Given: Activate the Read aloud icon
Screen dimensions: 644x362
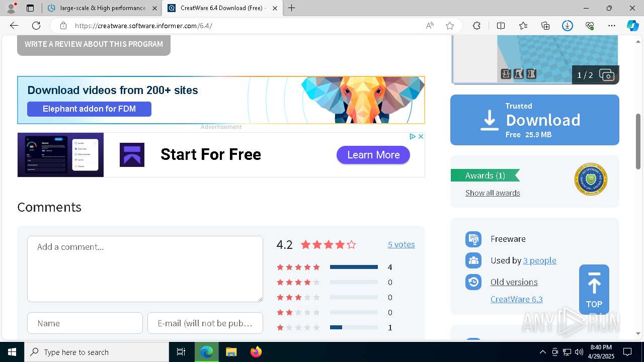Looking at the screenshot, I should point(430,26).
